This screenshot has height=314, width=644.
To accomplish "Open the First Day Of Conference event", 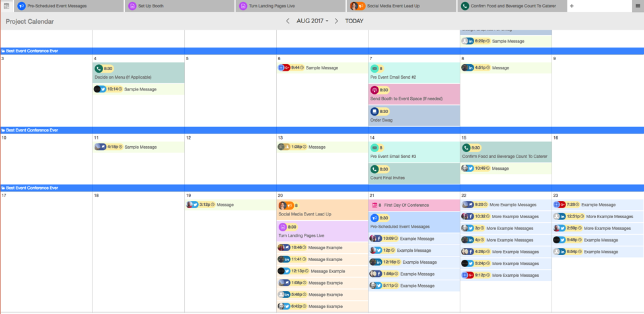I will coord(406,205).
